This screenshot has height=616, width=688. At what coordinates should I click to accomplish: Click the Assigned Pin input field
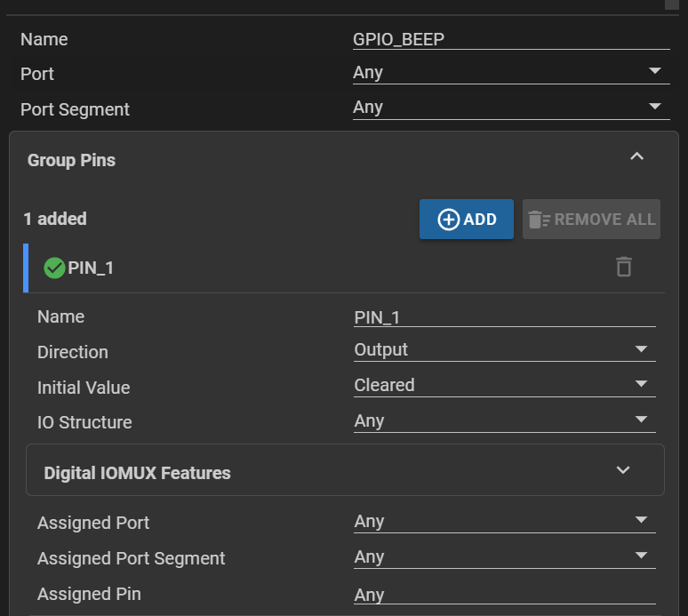tap(504, 595)
